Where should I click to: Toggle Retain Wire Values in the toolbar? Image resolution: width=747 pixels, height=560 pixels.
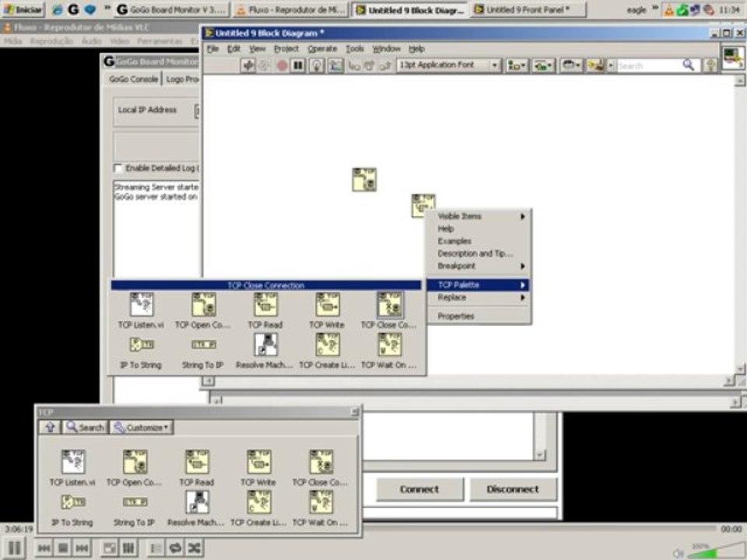335,65
